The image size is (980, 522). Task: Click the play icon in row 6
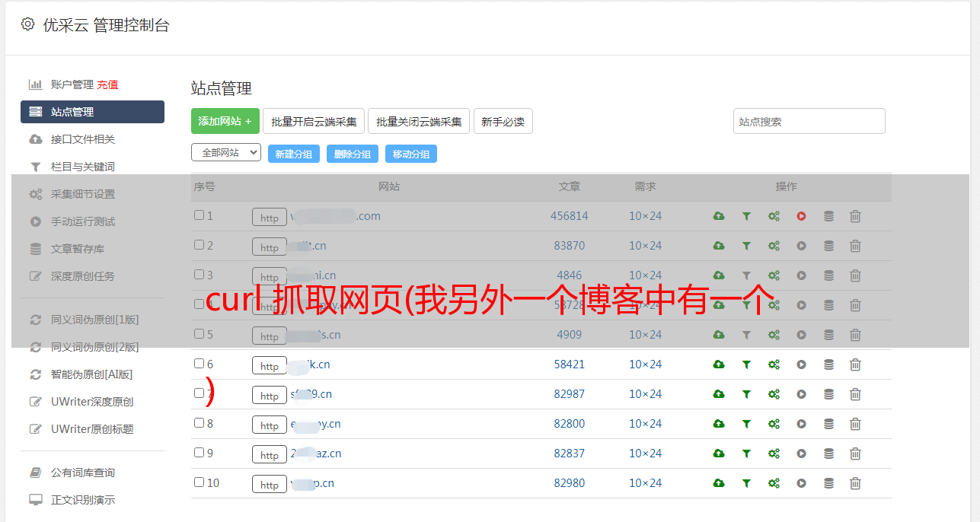click(801, 364)
